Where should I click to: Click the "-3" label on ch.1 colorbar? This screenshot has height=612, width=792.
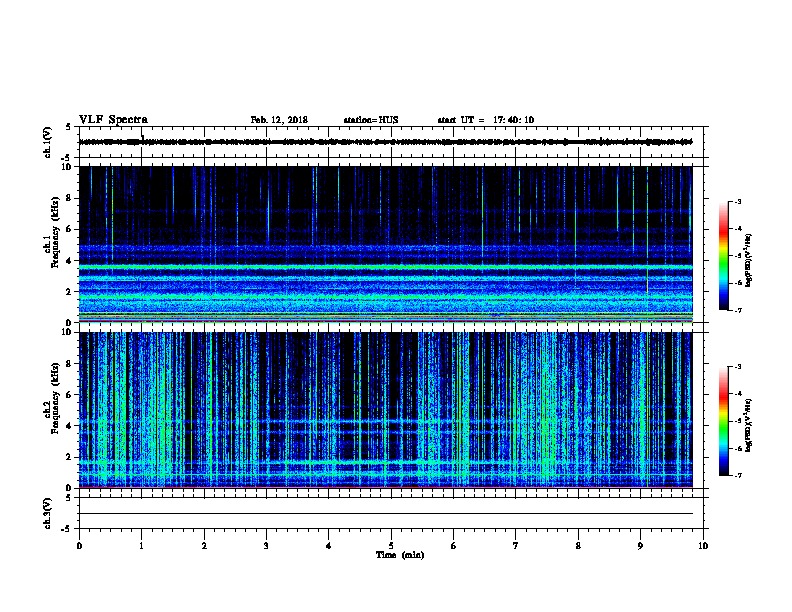(738, 202)
